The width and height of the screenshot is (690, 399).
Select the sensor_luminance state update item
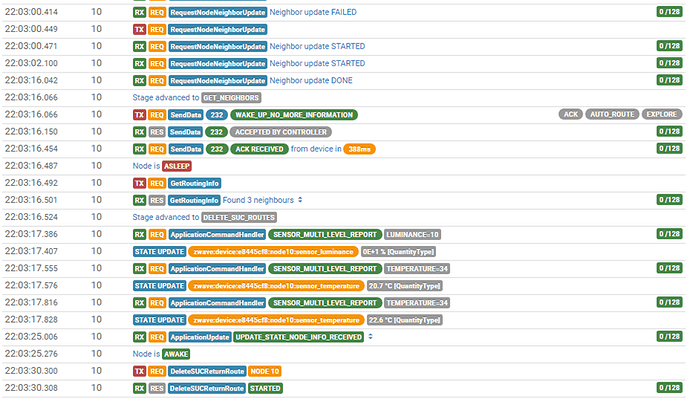tap(273, 252)
